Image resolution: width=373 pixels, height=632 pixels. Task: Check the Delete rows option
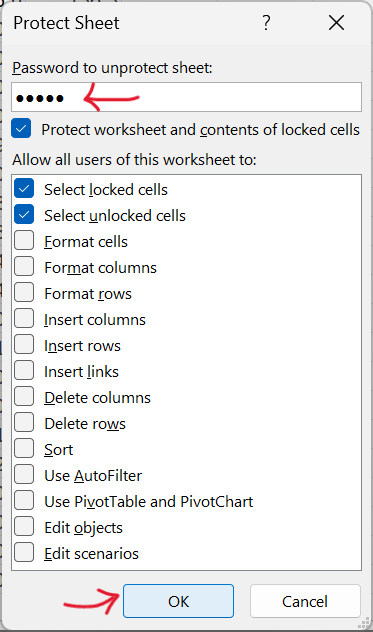tap(24, 423)
